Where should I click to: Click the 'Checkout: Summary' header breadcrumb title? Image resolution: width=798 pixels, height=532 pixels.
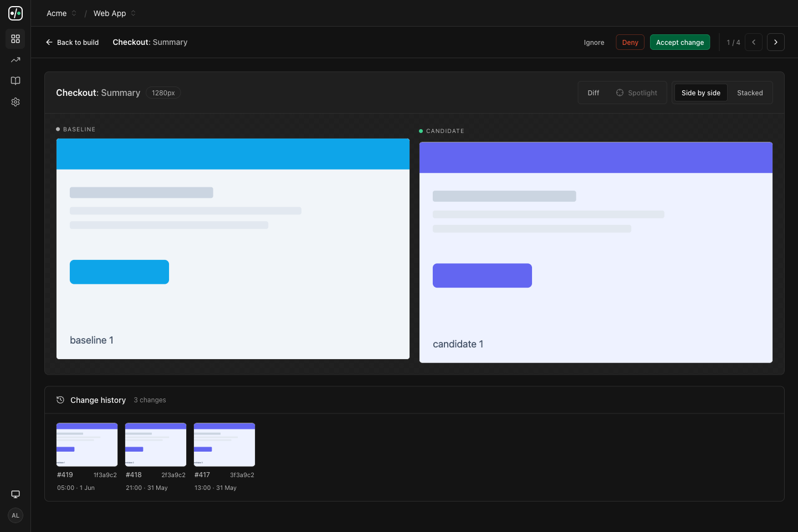[x=150, y=42]
